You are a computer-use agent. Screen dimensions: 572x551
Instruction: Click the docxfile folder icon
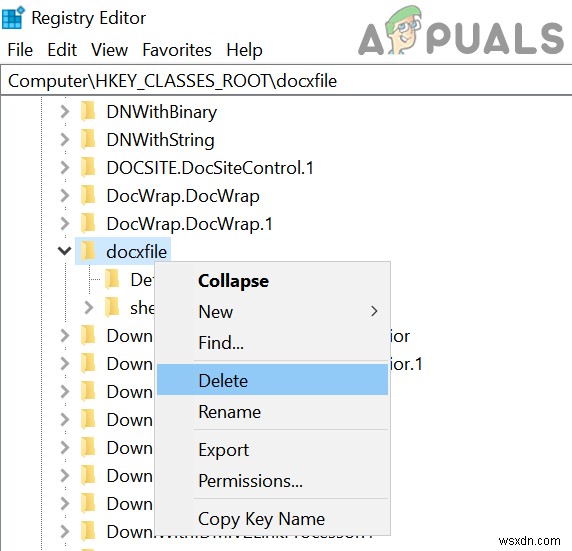(x=88, y=251)
